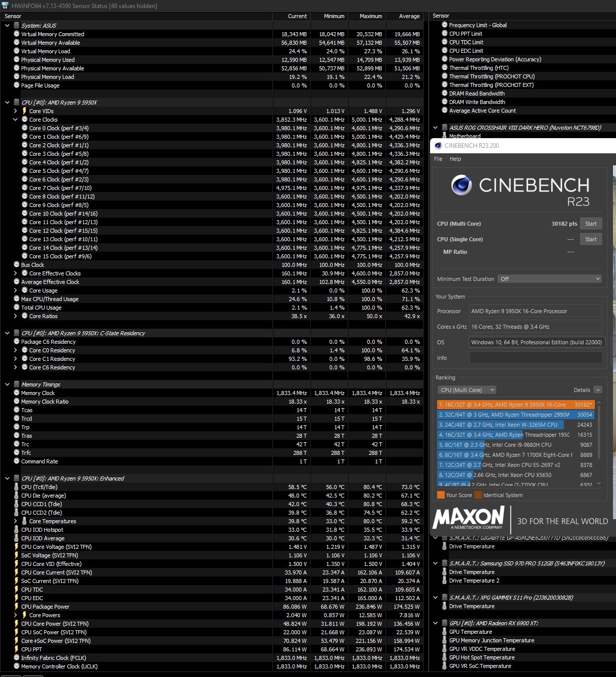
Task: Select the Ryzen 7 1700X ranking entry
Action: click(516, 455)
